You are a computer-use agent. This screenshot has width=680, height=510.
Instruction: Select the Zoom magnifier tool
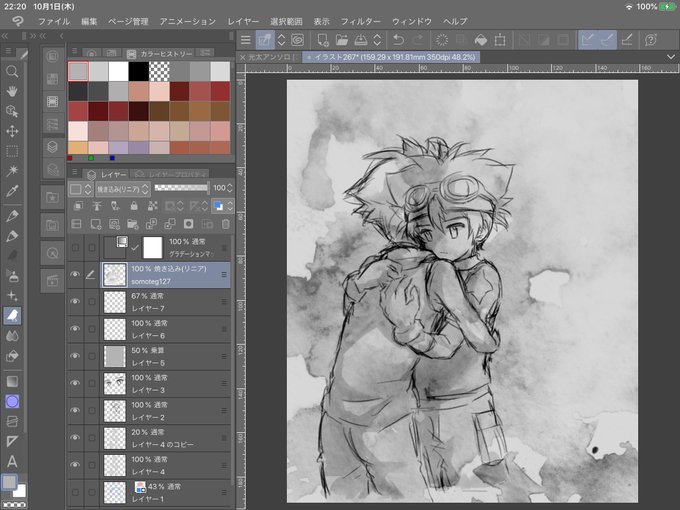(x=12, y=71)
